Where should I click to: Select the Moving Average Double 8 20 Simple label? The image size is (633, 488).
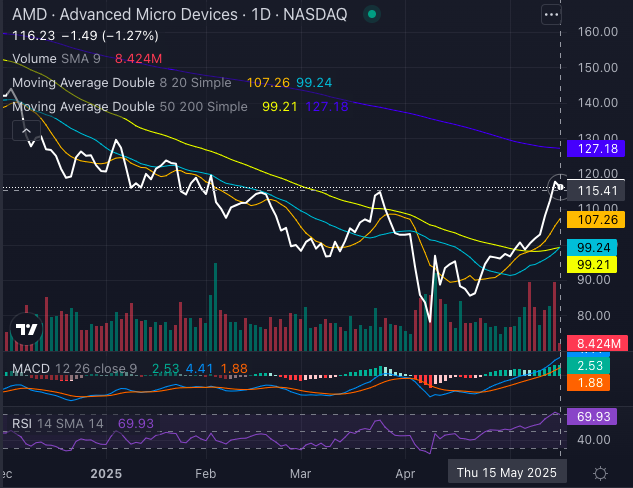coord(122,83)
